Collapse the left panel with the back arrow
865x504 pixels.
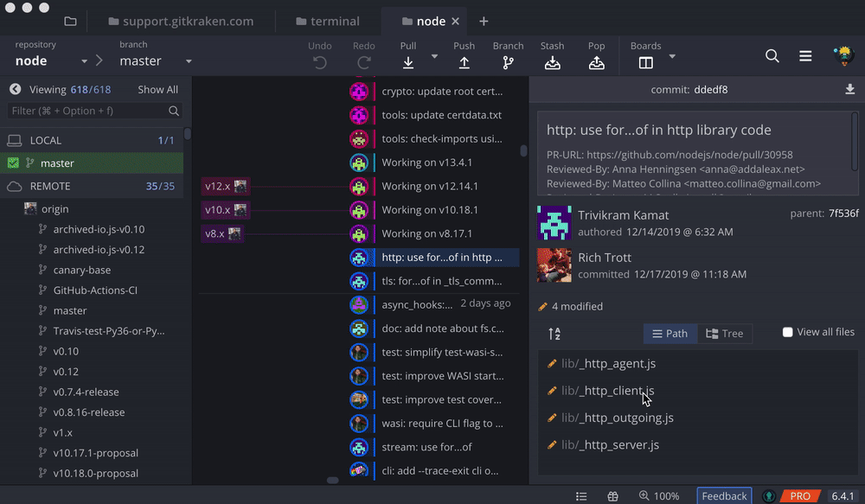pos(15,89)
